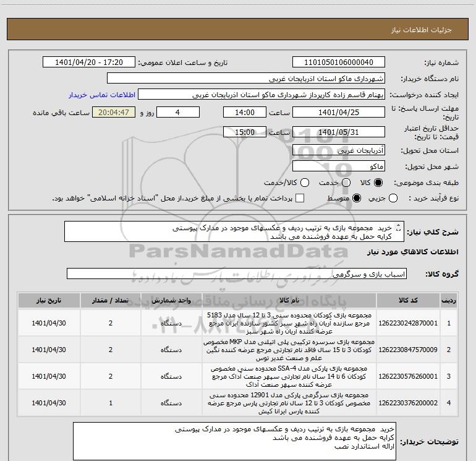This screenshot has width=476, height=461.
Task: Click buyer notes text area
Action: 234,441
